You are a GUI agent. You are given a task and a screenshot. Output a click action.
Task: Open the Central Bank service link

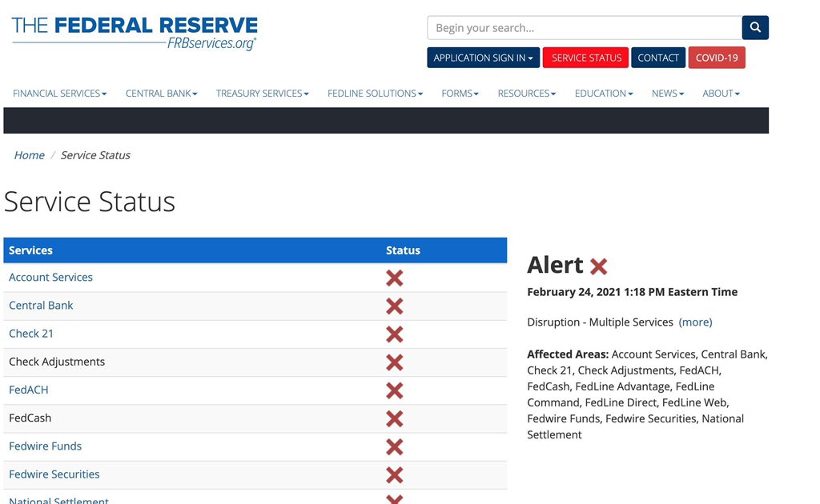click(x=41, y=306)
